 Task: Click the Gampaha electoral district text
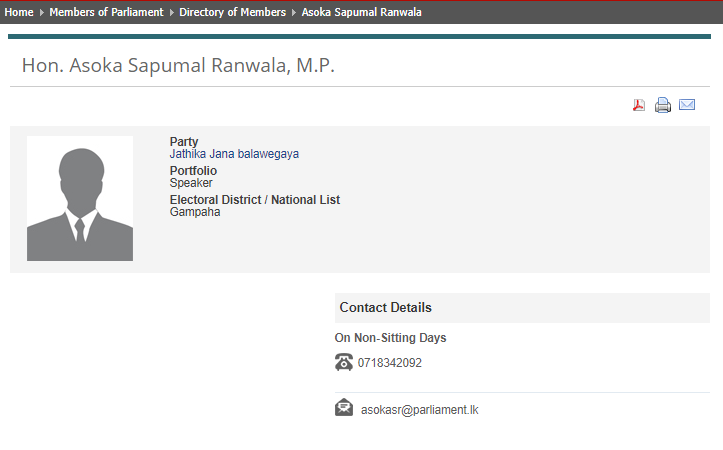[x=195, y=212]
